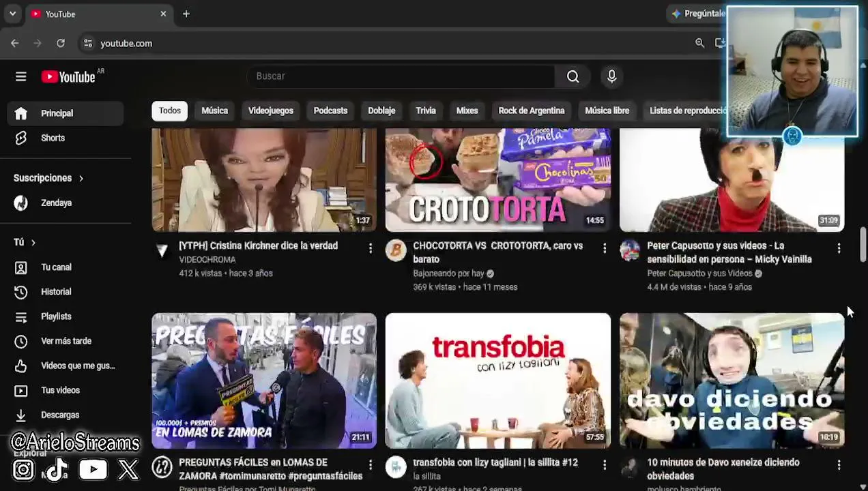Open CHOCOTORTA VS CROTOTORTA title link
The width and height of the screenshot is (868, 491).
(x=497, y=252)
